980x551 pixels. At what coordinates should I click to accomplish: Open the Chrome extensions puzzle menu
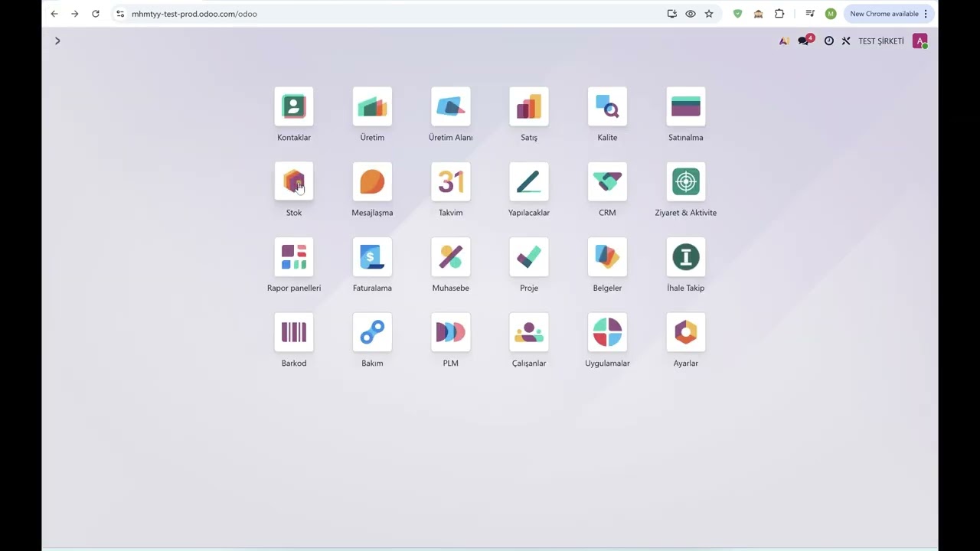coord(779,14)
